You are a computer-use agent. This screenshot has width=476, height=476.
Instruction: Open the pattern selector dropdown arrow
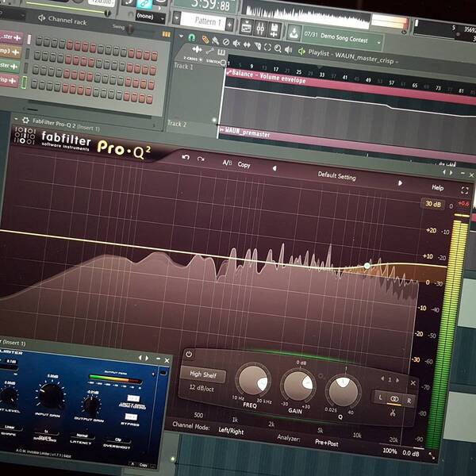[x=176, y=18]
